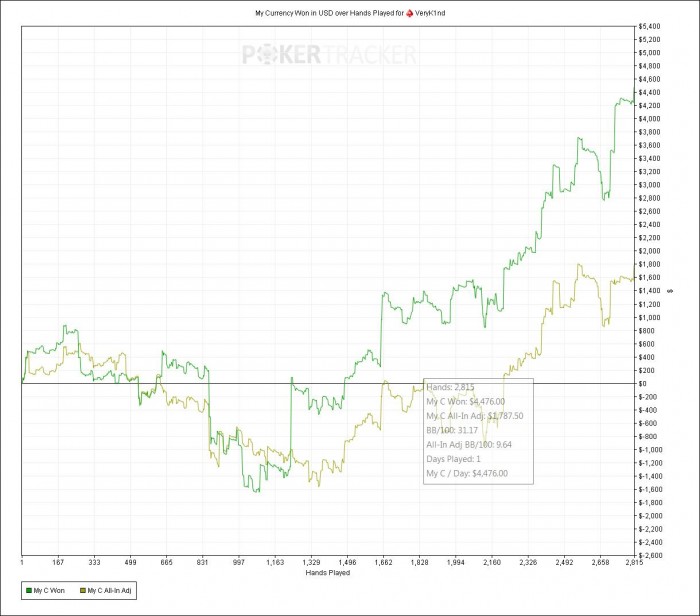Click My C Won: $4,476.00 tooltip line
700x616 pixels.
pos(466,401)
